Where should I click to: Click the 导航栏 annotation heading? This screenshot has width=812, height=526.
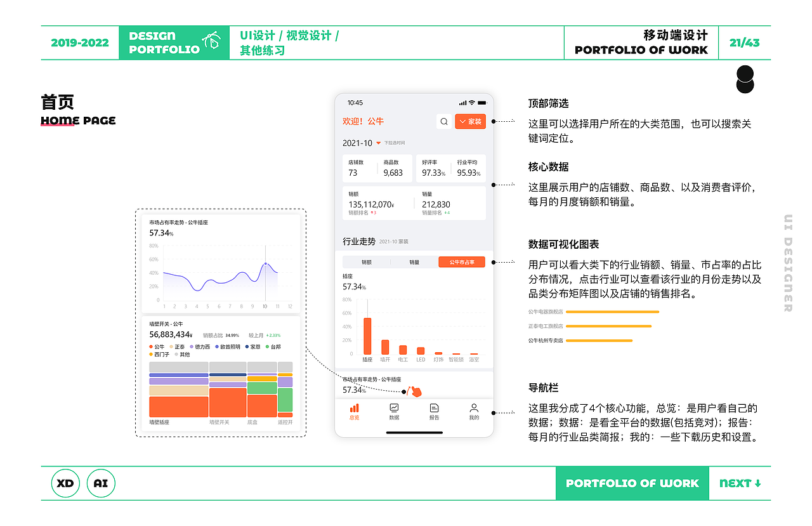544,388
